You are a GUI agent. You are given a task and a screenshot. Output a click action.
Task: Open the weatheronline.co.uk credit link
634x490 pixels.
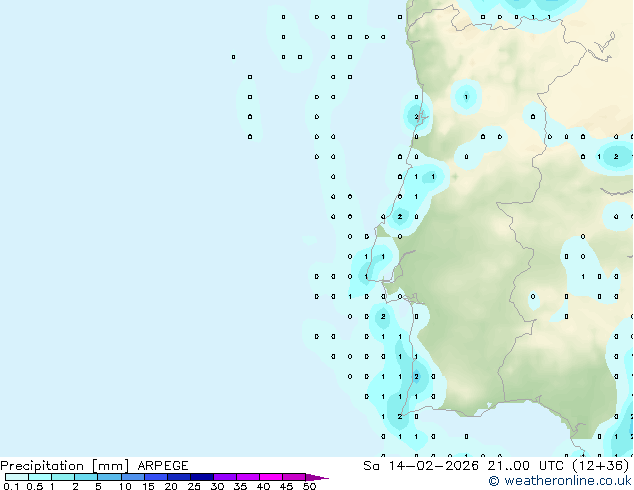560,481
